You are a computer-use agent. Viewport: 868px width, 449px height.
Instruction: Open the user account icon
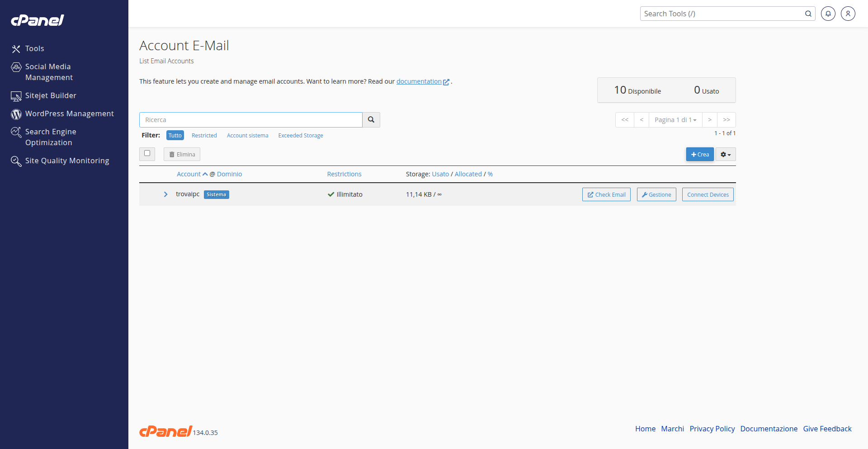coord(848,14)
